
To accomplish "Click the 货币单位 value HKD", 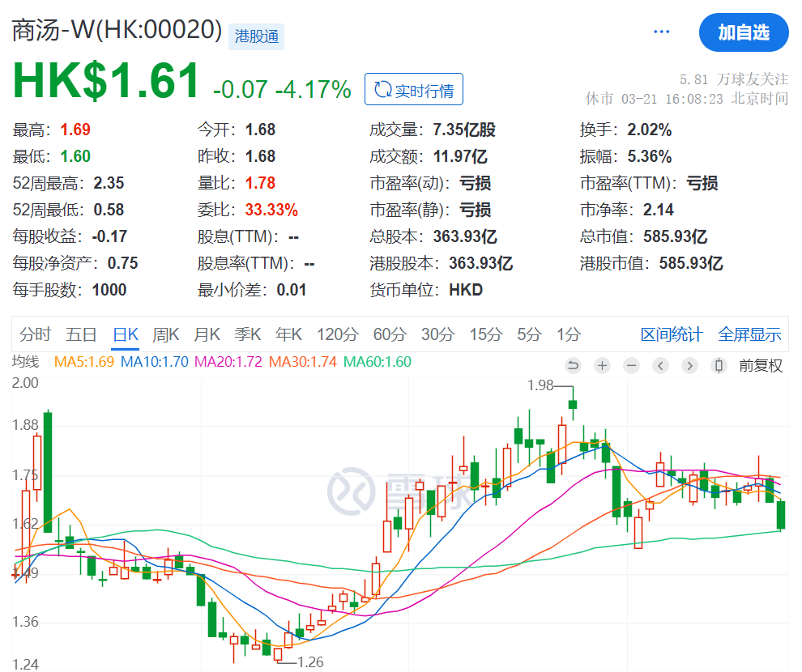I will tap(466, 290).
